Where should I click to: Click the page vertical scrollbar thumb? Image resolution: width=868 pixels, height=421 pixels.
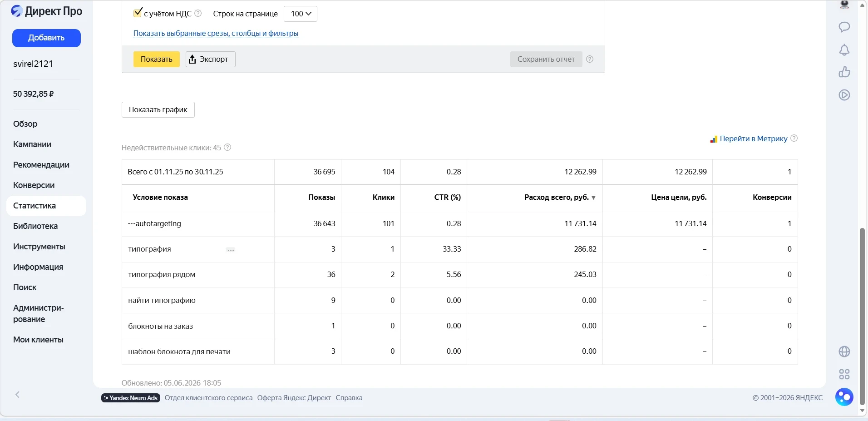click(862, 317)
